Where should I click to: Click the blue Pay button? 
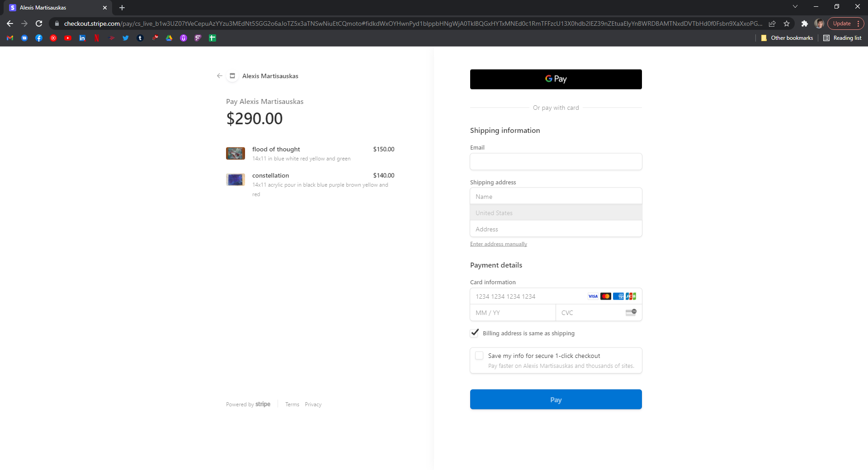click(x=556, y=399)
